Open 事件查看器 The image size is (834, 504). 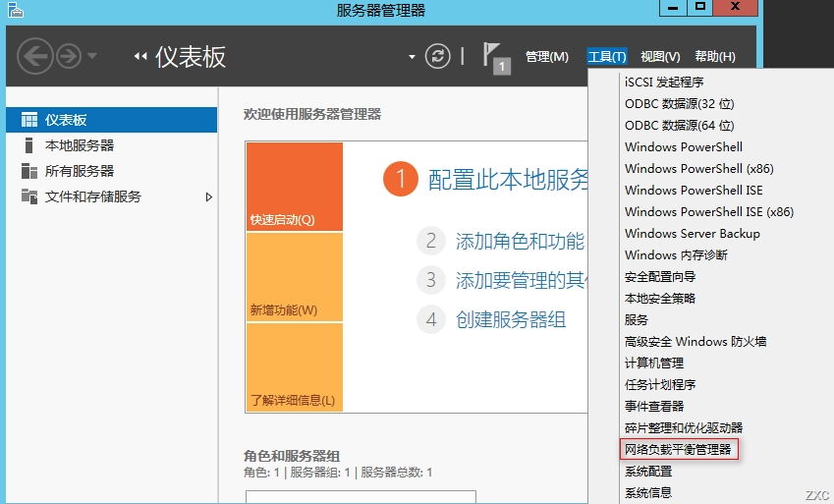(x=654, y=406)
